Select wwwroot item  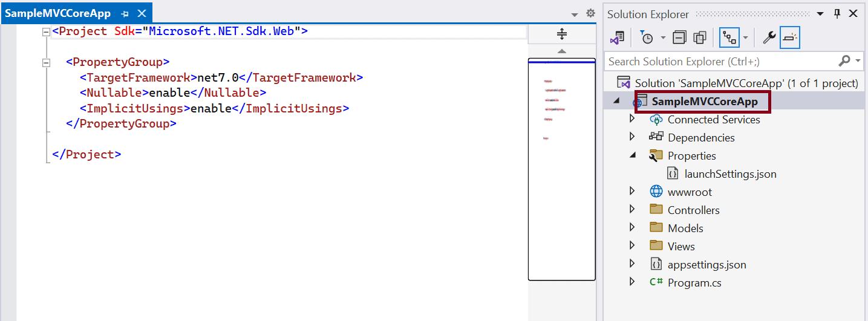[690, 192]
